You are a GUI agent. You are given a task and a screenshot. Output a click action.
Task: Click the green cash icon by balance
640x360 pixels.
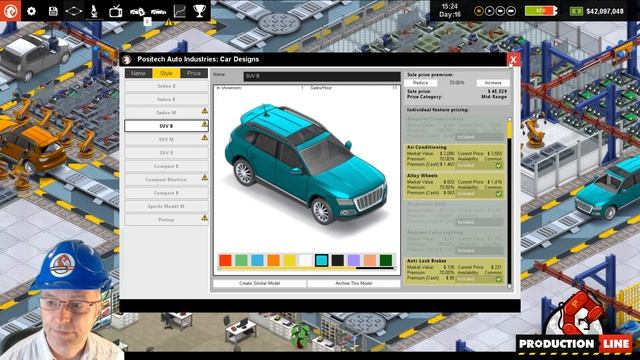[x=576, y=11]
